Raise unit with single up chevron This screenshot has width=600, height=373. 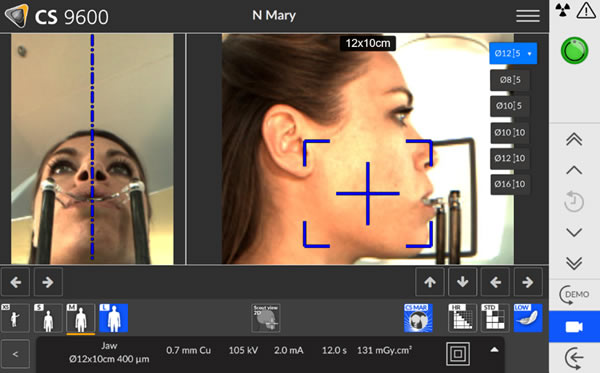pyautogui.click(x=574, y=170)
